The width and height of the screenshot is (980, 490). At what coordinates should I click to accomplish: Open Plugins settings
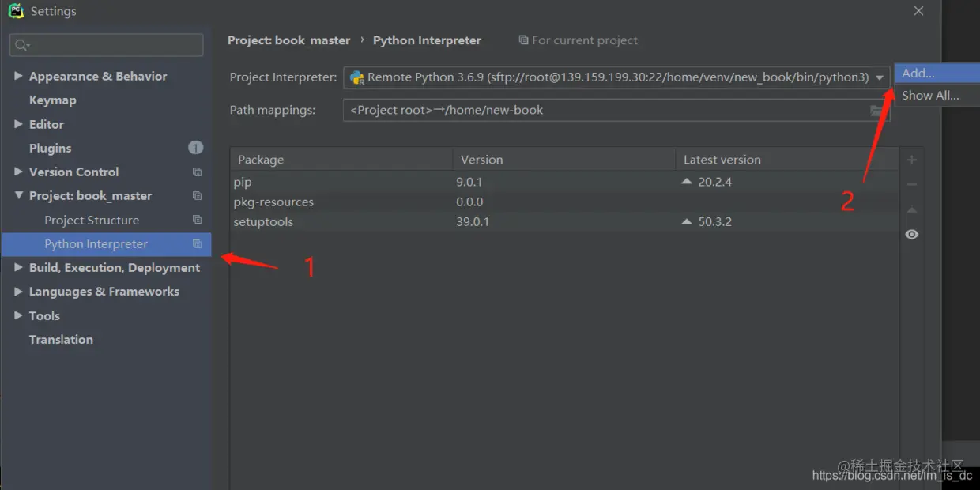[50, 148]
